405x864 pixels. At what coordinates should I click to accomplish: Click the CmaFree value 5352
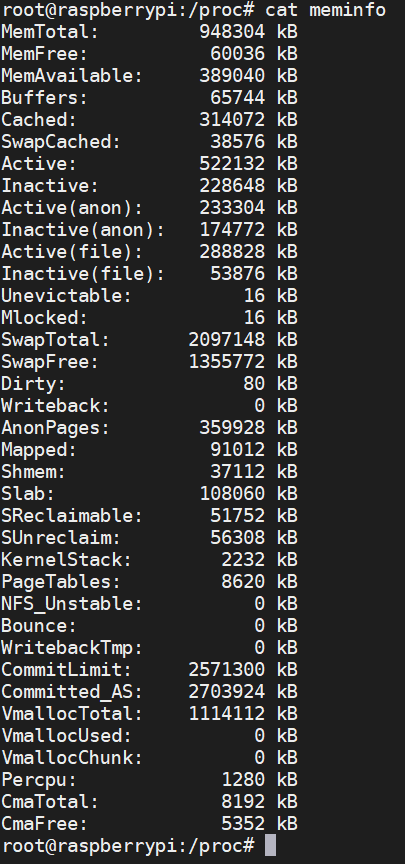tap(243, 824)
